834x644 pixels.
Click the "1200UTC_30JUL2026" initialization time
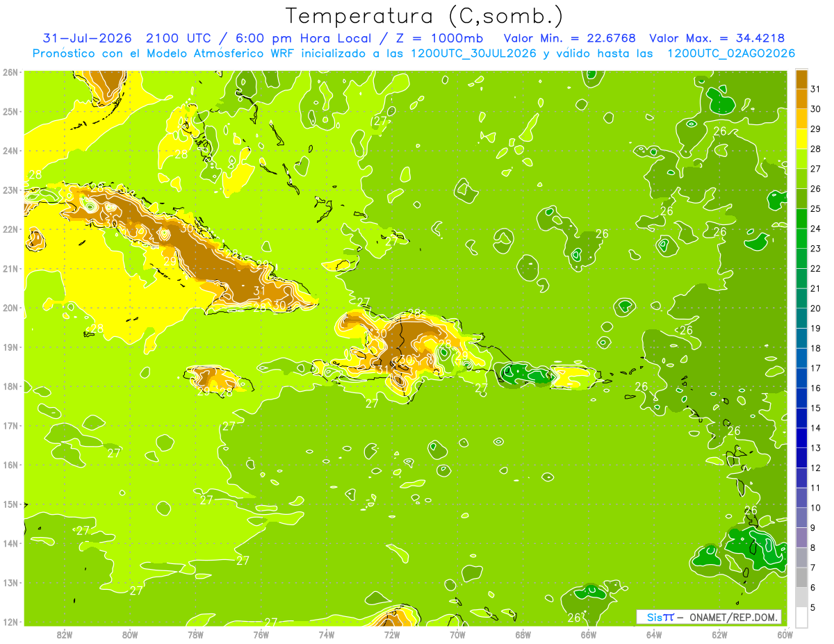(x=473, y=53)
